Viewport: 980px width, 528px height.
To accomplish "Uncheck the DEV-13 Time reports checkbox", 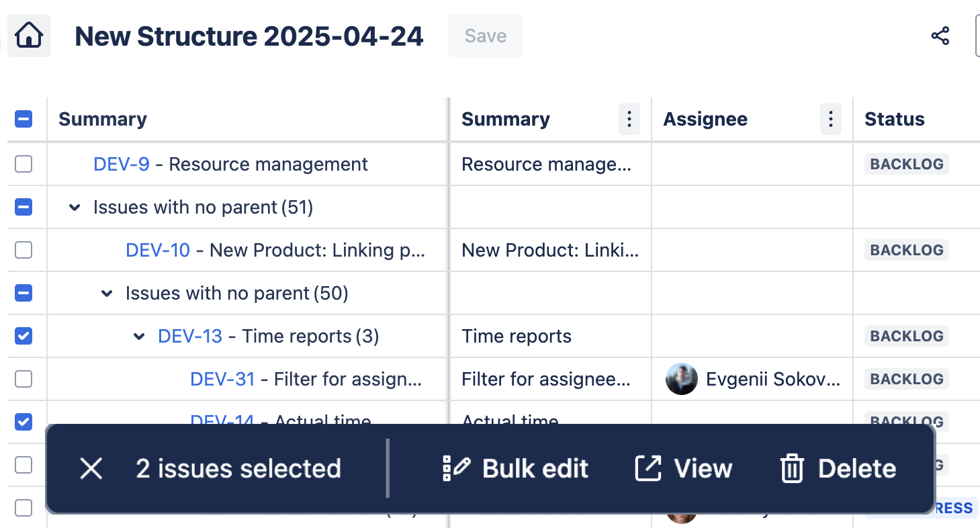I will [24, 336].
